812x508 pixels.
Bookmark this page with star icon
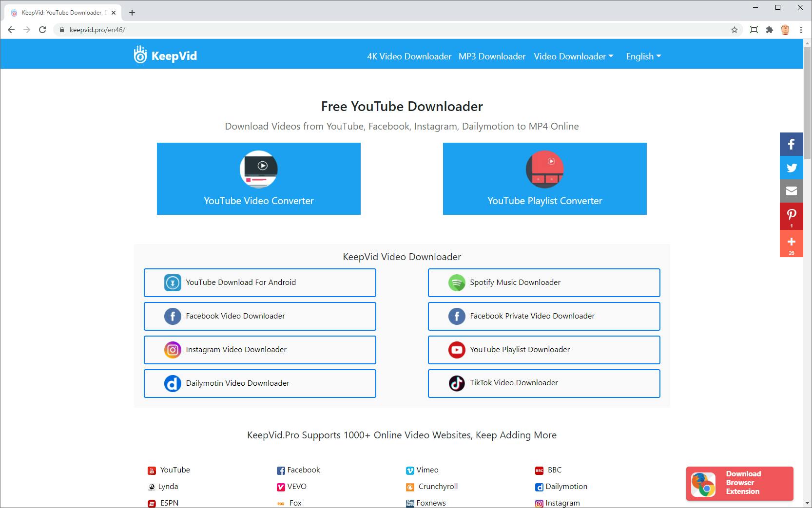pos(735,30)
